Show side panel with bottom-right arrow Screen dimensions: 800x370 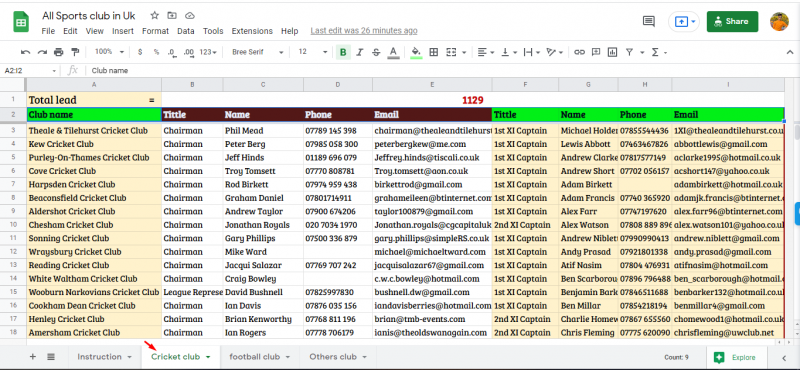click(x=784, y=358)
